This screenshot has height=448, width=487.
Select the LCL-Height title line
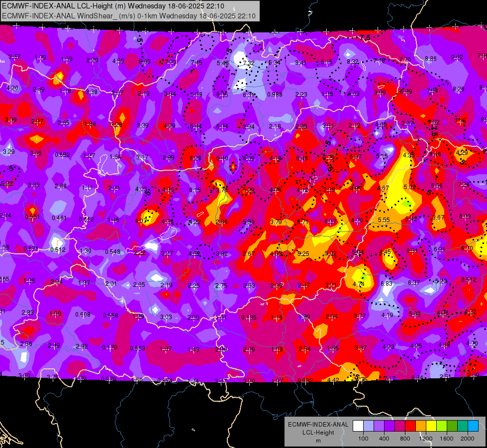click(x=113, y=6)
